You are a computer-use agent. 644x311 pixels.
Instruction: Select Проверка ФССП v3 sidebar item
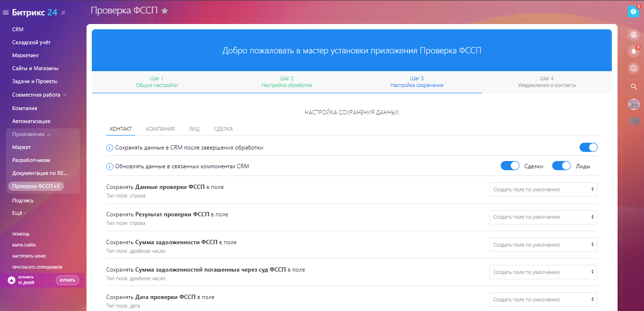(36, 186)
